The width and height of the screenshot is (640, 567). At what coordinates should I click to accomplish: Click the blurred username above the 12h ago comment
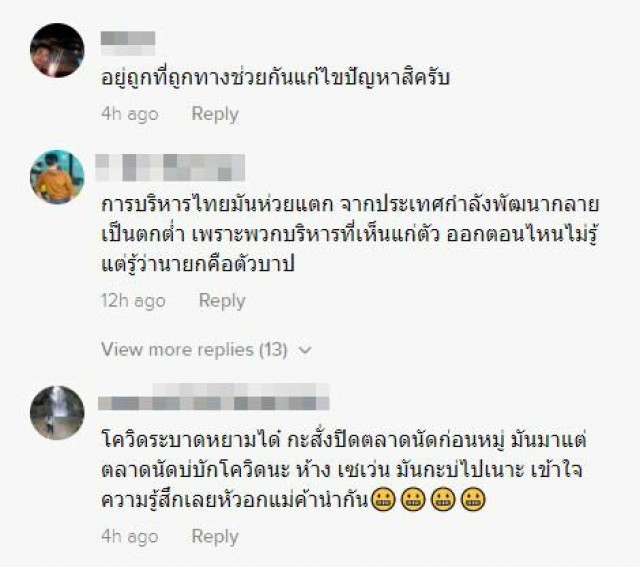click(x=170, y=168)
